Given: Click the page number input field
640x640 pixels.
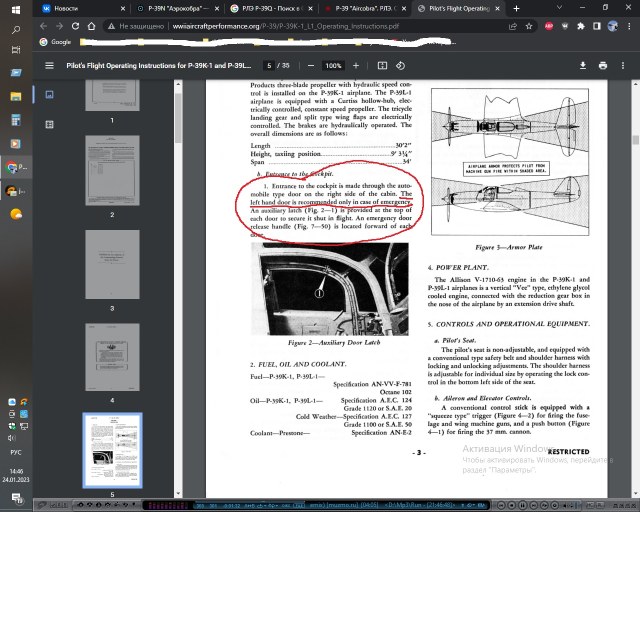Looking at the screenshot, I should tap(269, 66).
